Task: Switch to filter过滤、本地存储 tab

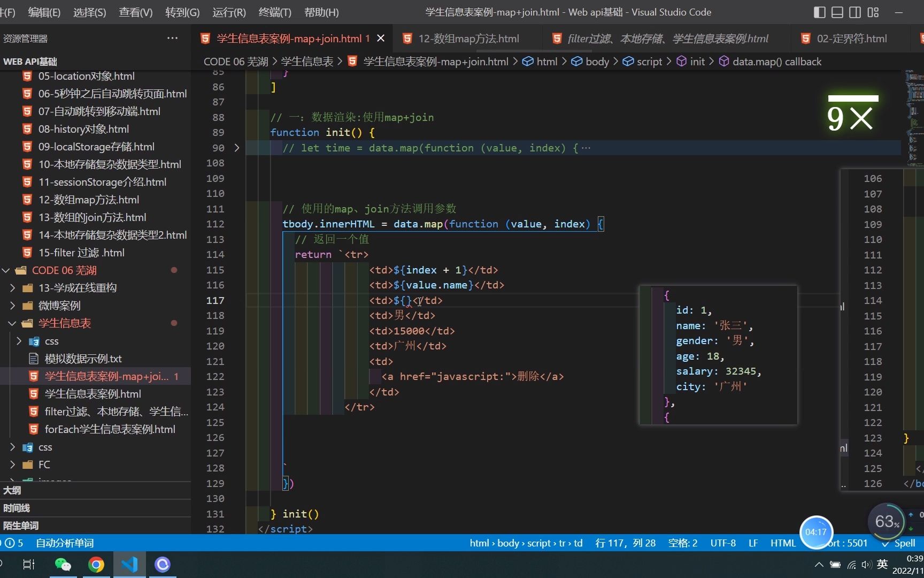Action: coord(667,39)
